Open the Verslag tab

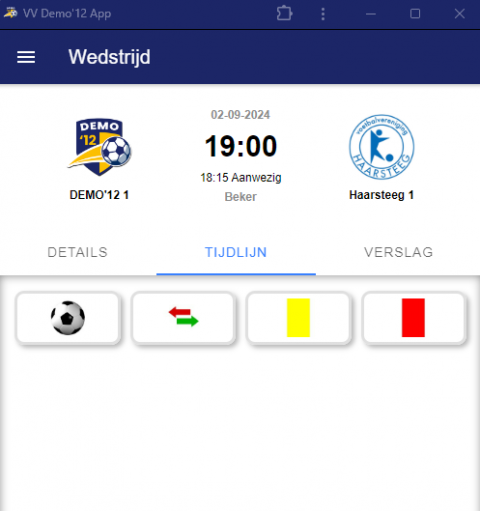[x=399, y=252]
